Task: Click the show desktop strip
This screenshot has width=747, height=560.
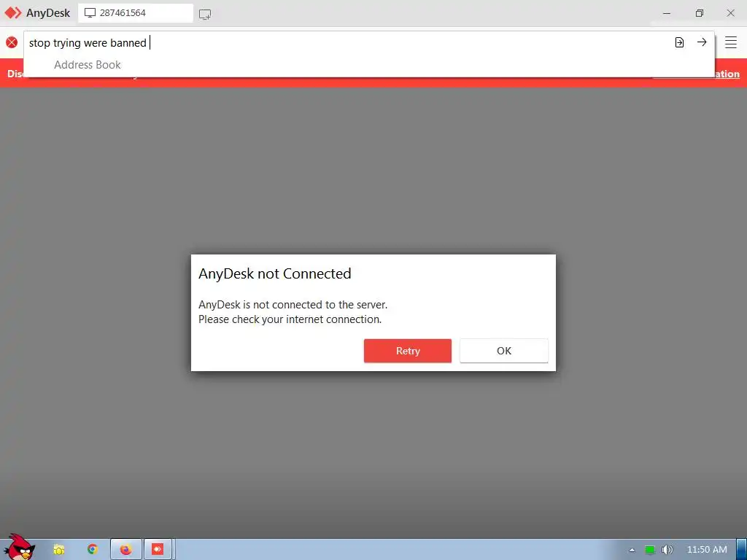Action: pos(742,550)
